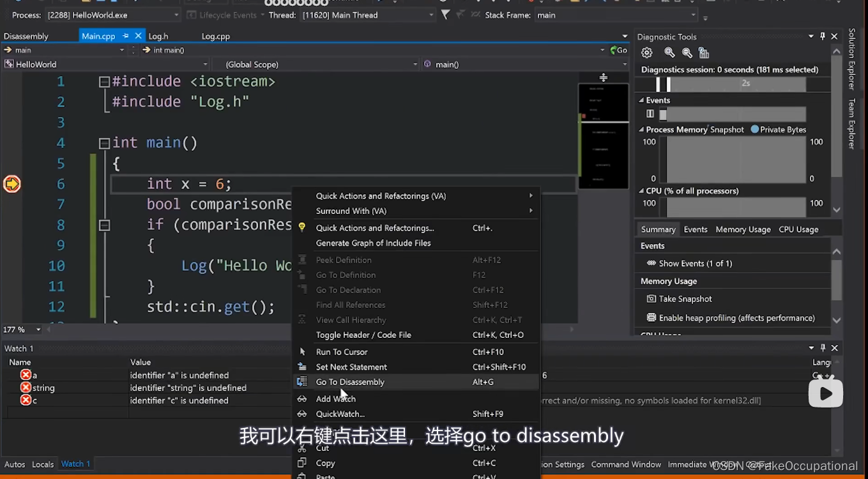Select the Go To Disassembly icon

coord(302,382)
